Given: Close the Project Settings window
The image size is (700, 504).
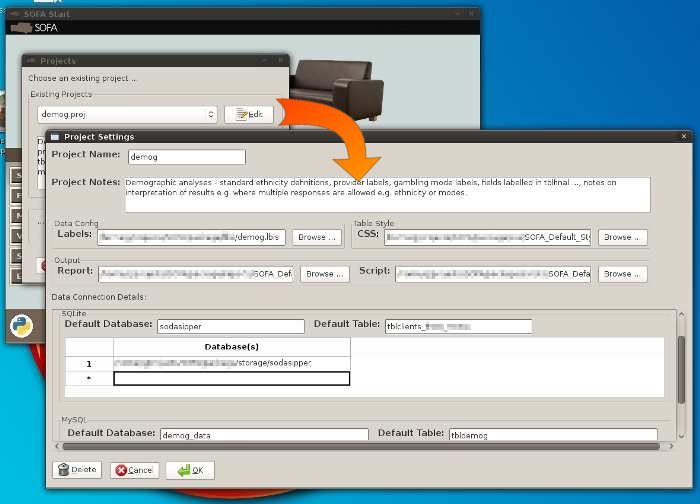Looking at the screenshot, I should (683, 136).
